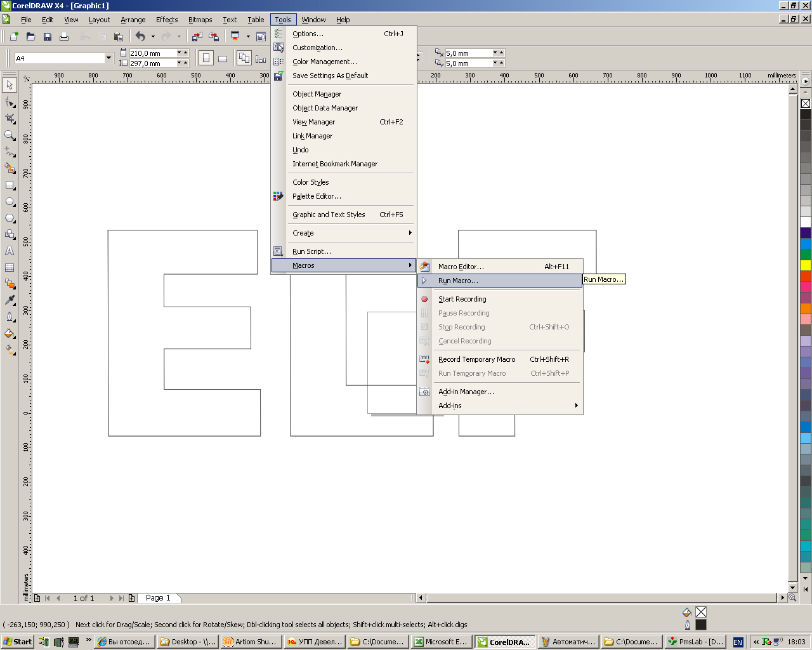Click the Zoom navigator icon at the scrollbar corner
Viewport: 812px width, 650px height.
792,597
